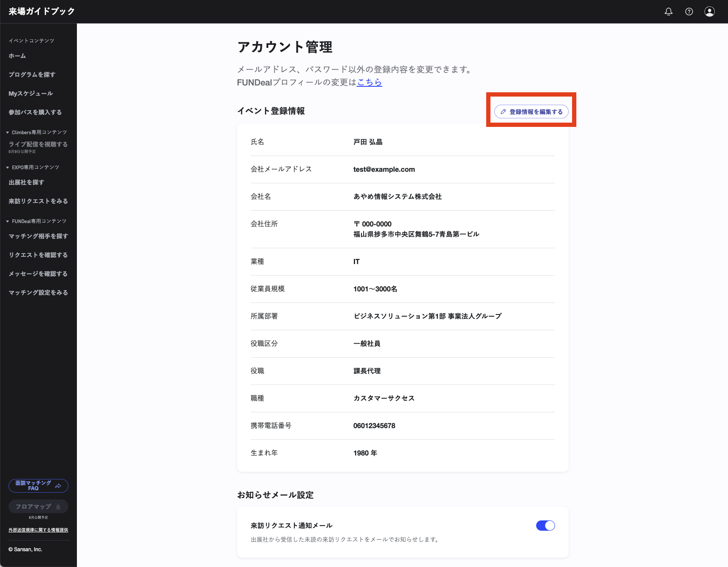Collapse the FUNDeal専用コンテンツ section
Screen dimensions: 728x567
[8, 221]
